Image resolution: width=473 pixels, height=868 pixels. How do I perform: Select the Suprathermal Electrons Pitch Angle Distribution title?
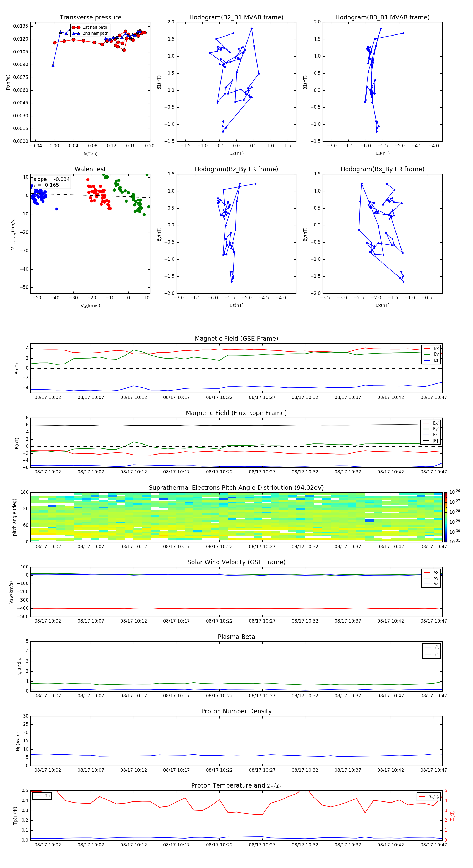(x=236, y=488)
